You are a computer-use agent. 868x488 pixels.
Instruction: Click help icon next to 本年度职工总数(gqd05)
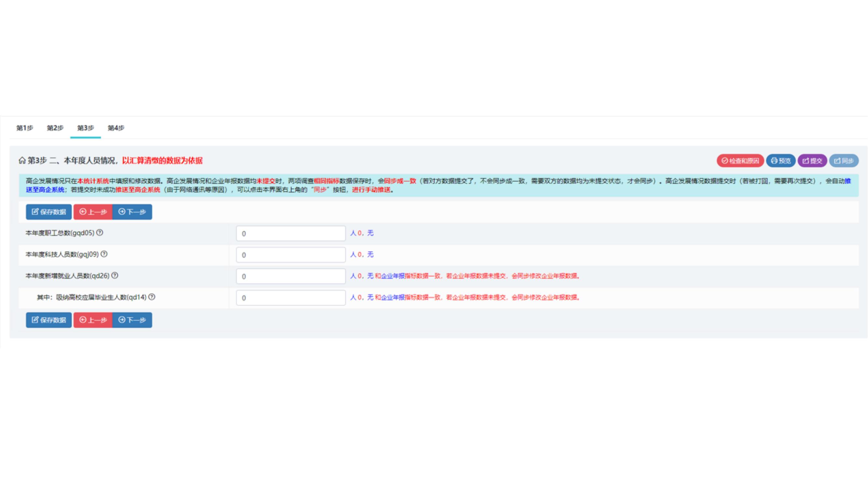(x=100, y=232)
